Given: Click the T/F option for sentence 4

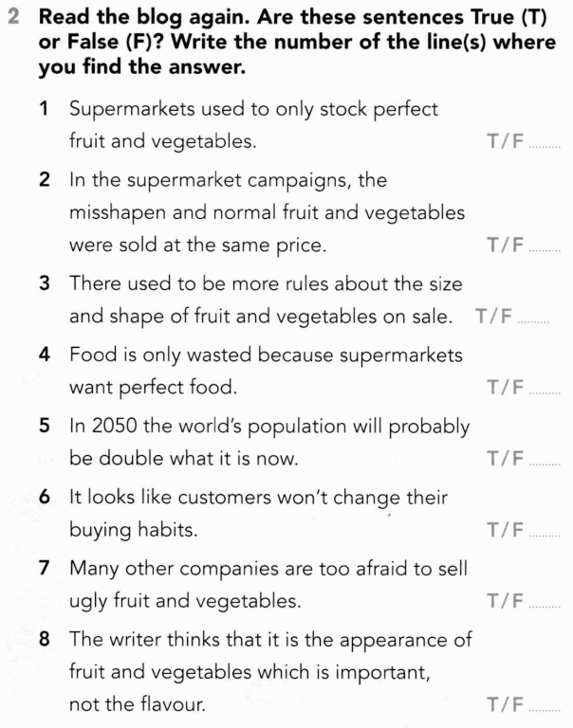Looking at the screenshot, I should pos(505,388).
